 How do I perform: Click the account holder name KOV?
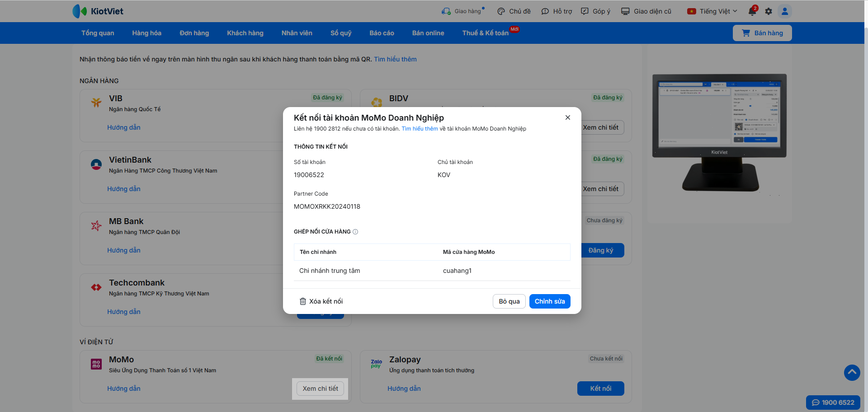point(444,175)
